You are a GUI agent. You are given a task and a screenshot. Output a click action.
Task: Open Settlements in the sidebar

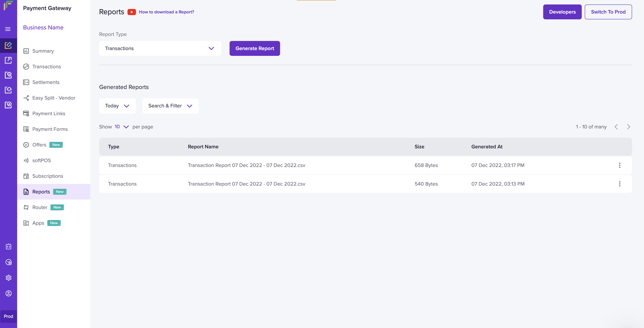[x=46, y=82]
